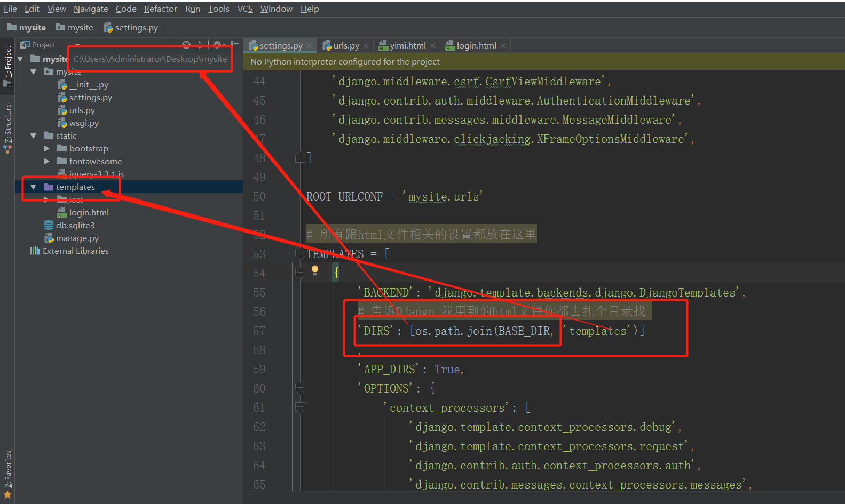Select db.sqlite3 database file

[x=75, y=226]
